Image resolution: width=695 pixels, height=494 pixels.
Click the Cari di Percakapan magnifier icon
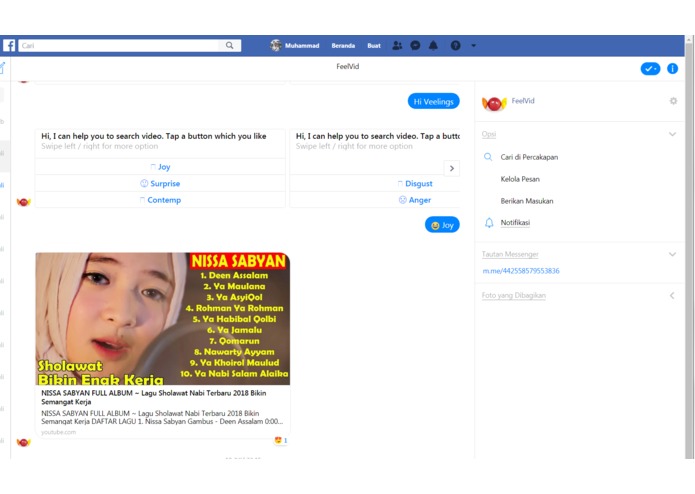488,157
